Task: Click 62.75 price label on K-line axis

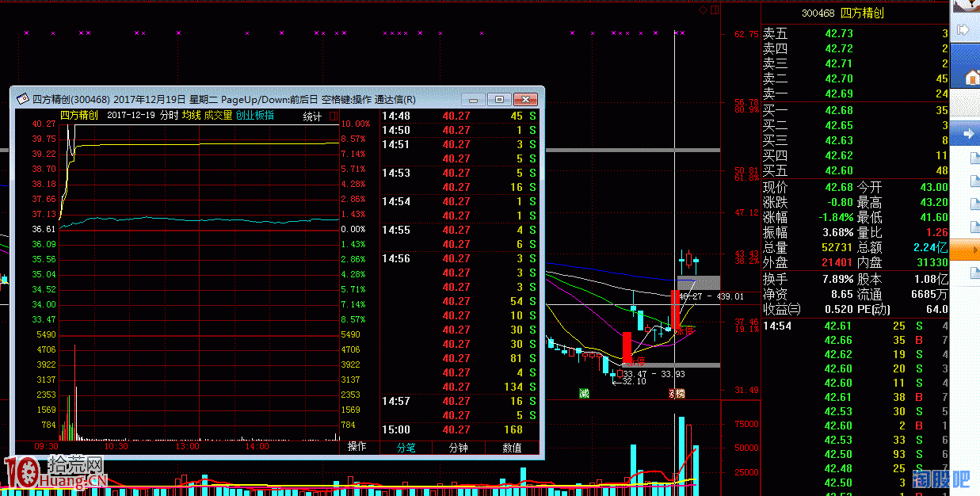Action: (x=747, y=34)
